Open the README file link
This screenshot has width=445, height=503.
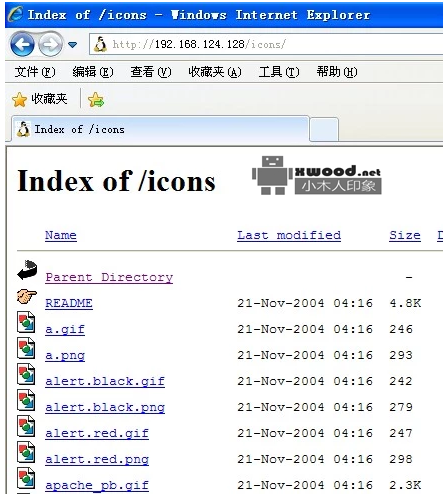[x=69, y=303]
